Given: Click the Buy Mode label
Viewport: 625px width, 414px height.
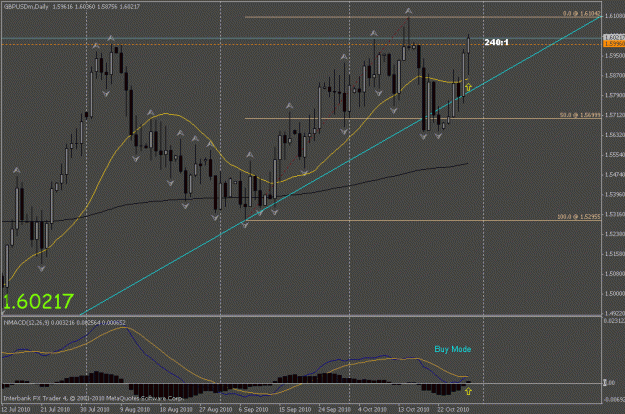Looking at the screenshot, I should 453,349.
